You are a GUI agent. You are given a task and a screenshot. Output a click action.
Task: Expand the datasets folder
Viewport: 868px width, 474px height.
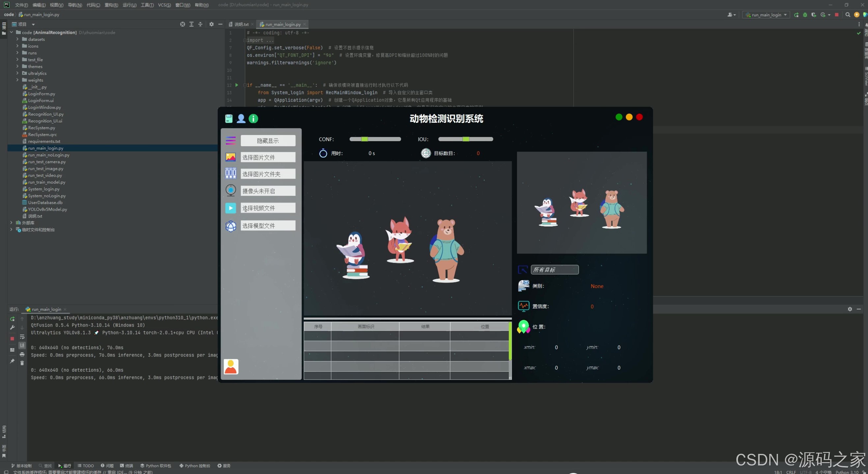[17, 39]
